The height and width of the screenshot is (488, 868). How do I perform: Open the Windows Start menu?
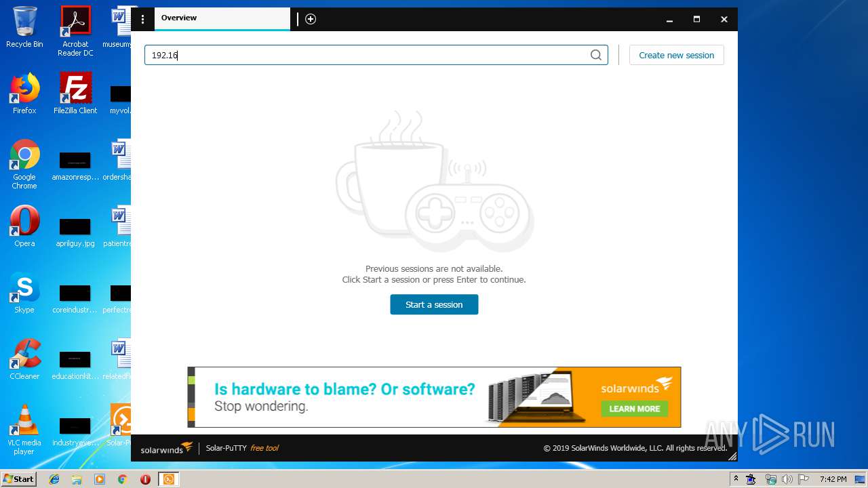[x=19, y=479]
